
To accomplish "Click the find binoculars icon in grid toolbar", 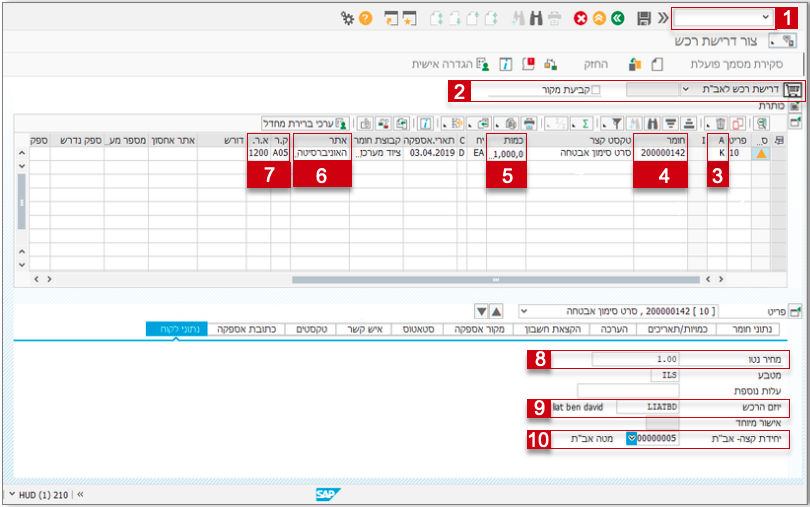I will 653,124.
